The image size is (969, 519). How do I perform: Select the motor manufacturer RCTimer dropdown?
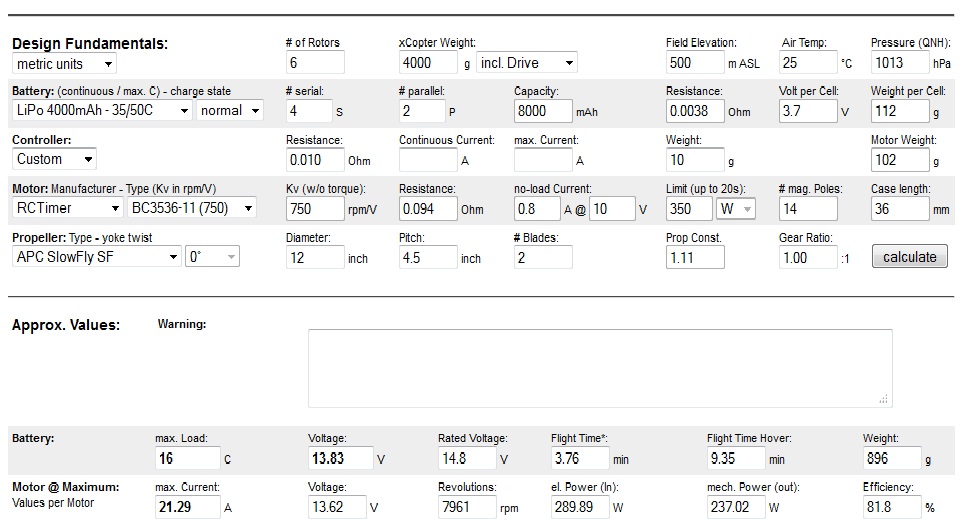pos(66,208)
